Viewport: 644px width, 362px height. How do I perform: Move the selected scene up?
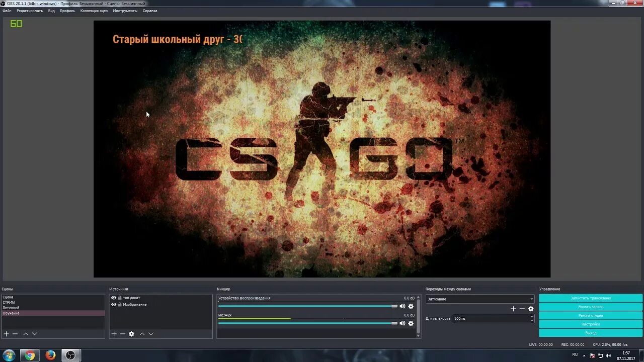(x=26, y=334)
